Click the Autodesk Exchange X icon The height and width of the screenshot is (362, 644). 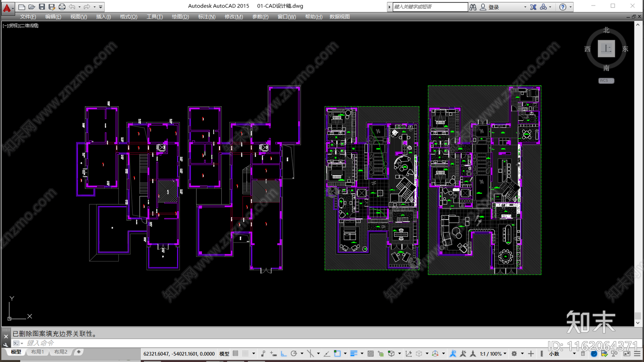click(533, 7)
